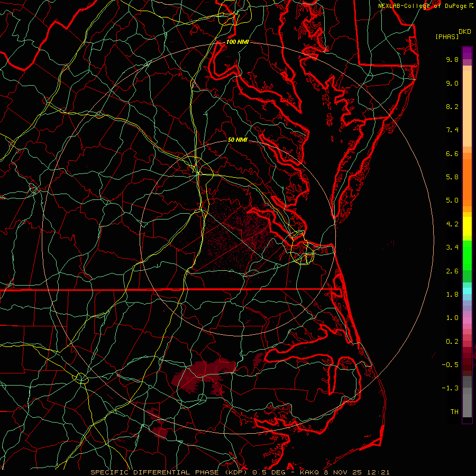Screen dimensions: 476x476
Task: Pick the pink band on color scale
Action: [467, 321]
